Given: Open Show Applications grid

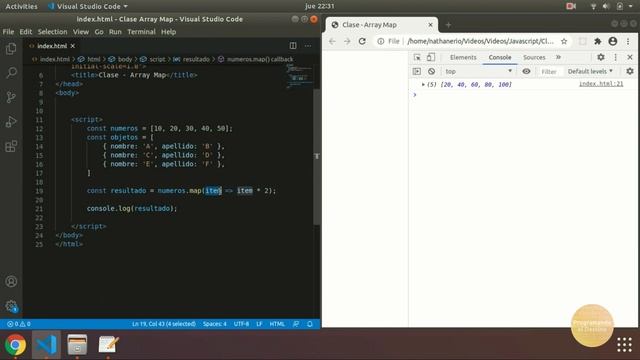Looking at the screenshot, I should click(624, 345).
